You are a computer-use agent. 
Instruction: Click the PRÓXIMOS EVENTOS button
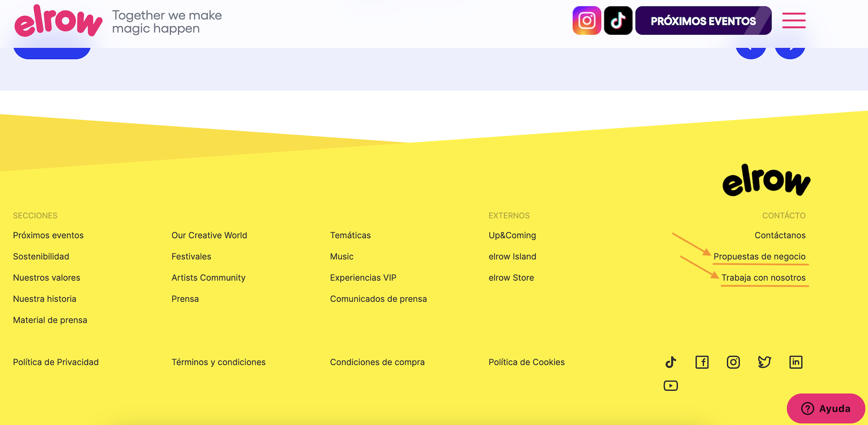pyautogui.click(x=703, y=21)
